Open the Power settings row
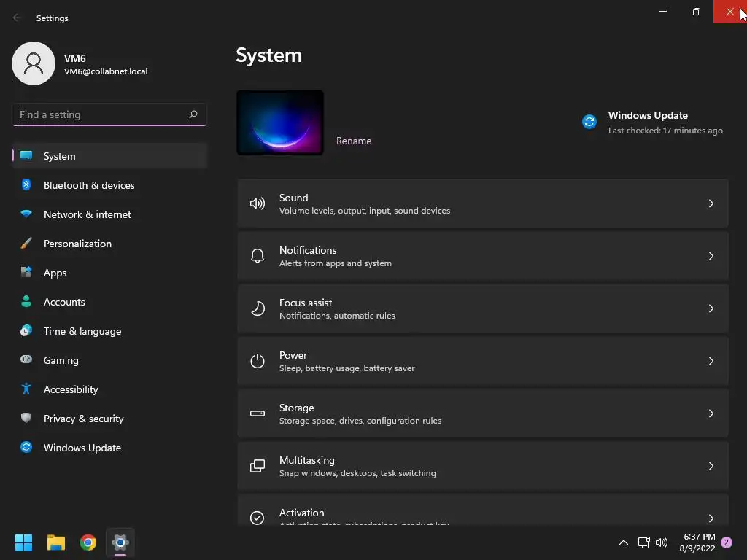Image resolution: width=747 pixels, height=560 pixels. [x=483, y=361]
